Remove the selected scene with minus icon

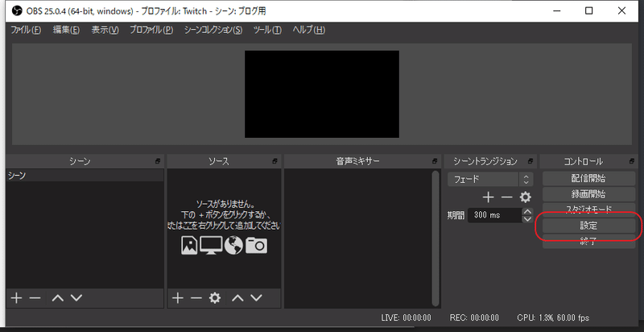tap(35, 298)
